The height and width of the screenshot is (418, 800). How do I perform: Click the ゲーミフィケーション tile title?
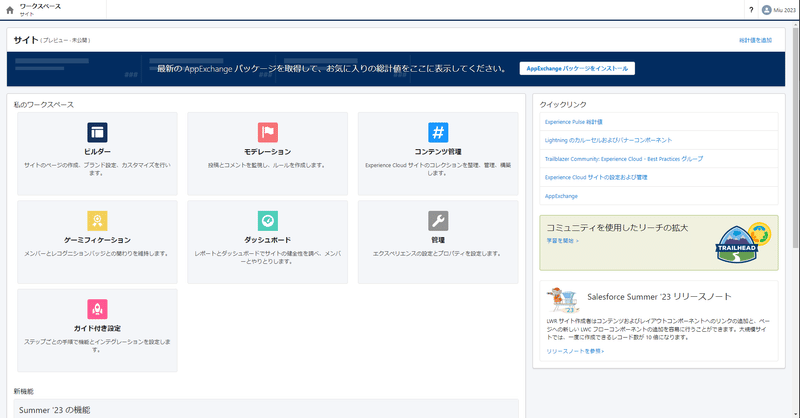tap(97, 240)
